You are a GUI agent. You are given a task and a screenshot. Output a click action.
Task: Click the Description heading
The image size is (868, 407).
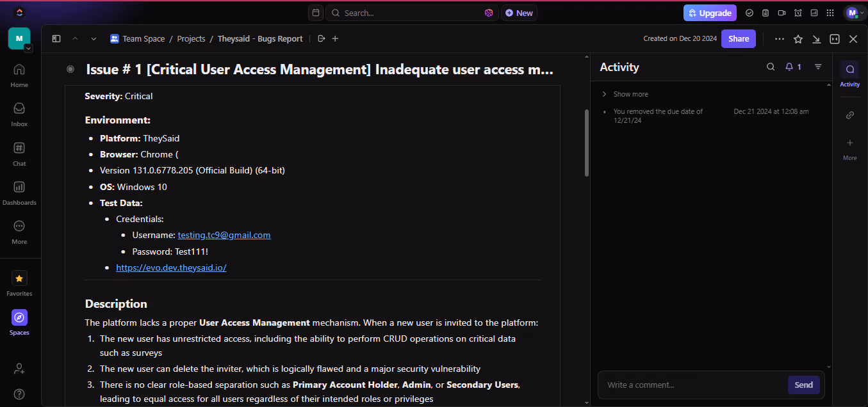tap(116, 304)
